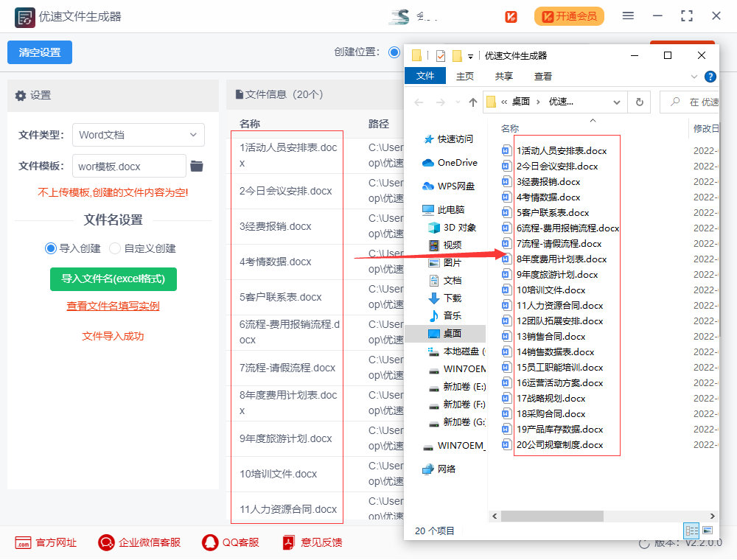
Task: Open the quick access toolbar customize dropdown
Action: pos(470,57)
